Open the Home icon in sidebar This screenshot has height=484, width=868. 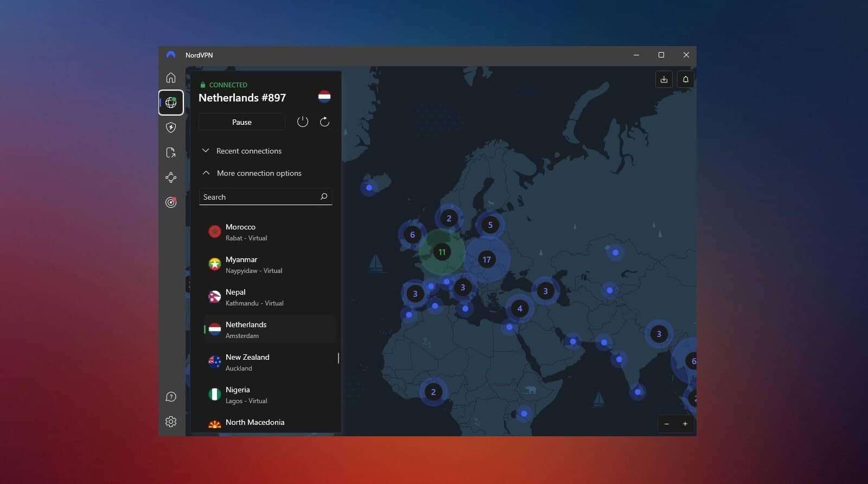click(171, 78)
